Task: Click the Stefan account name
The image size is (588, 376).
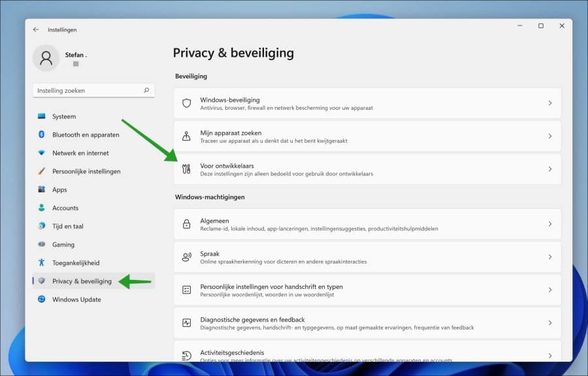Action: [76, 55]
